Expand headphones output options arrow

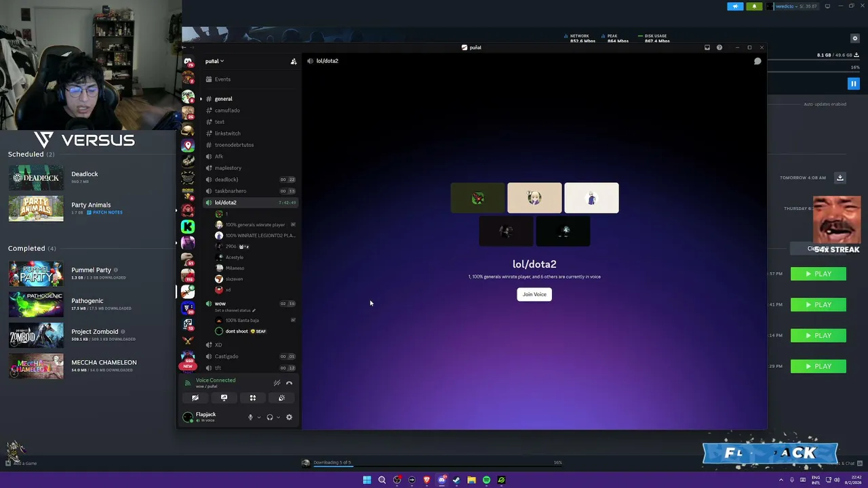pyautogui.click(x=278, y=418)
